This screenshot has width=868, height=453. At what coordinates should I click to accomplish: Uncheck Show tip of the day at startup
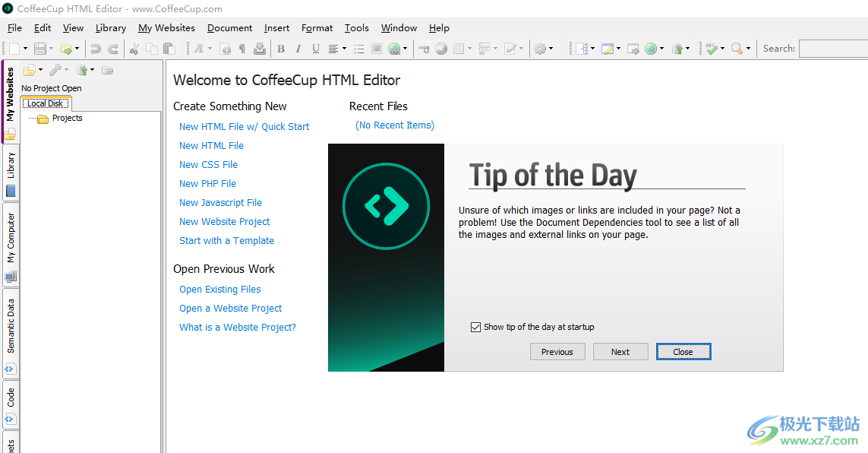click(475, 328)
